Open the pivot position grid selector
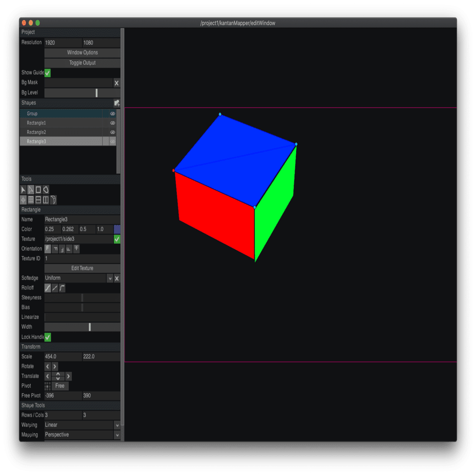Screen dimensions: 476x476 47,386
